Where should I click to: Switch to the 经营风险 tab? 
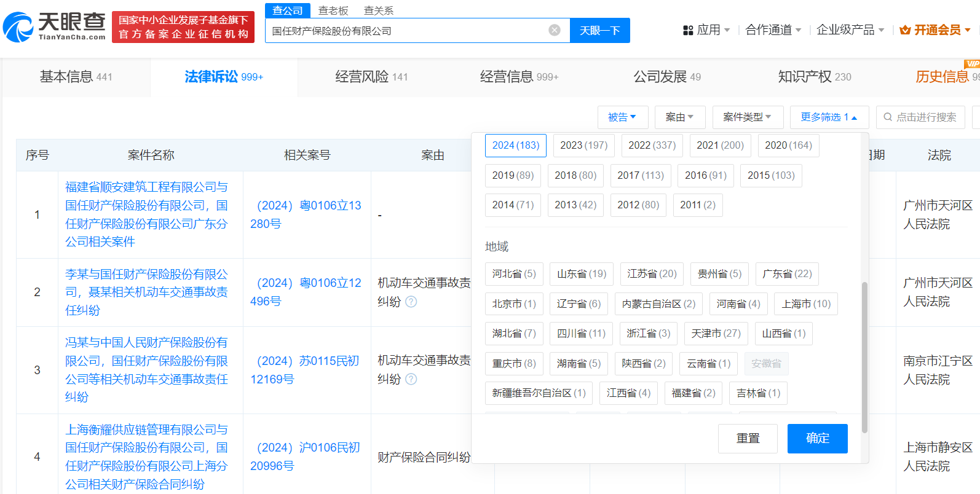pyautogui.click(x=371, y=77)
